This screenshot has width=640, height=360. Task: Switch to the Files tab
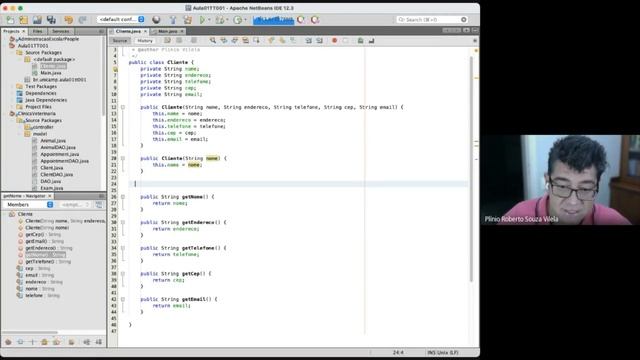[x=38, y=31]
